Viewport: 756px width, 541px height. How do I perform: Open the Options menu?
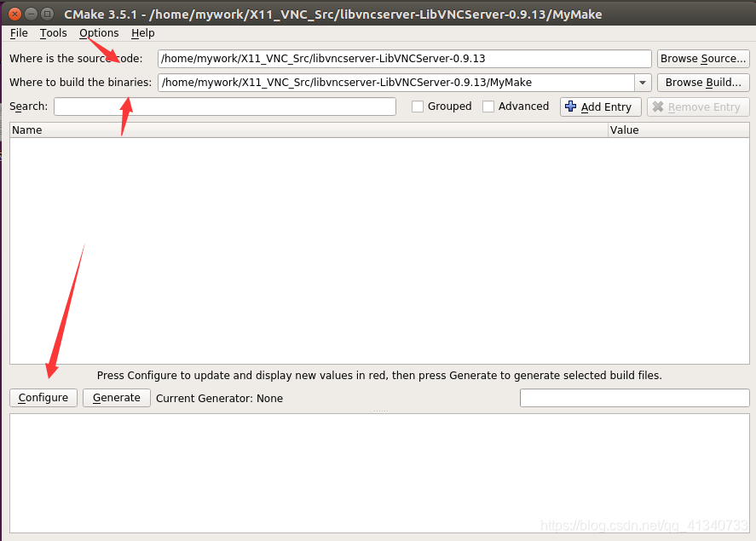[99, 32]
